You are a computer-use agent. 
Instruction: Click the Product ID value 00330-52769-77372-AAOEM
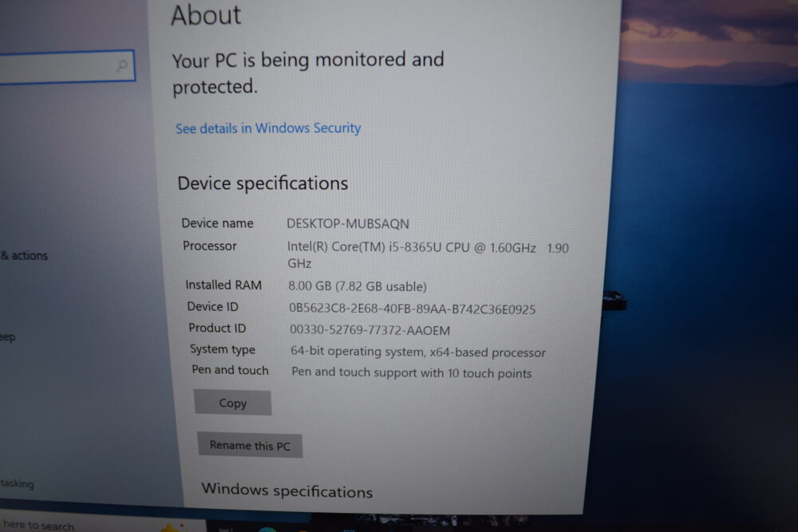pos(370,330)
